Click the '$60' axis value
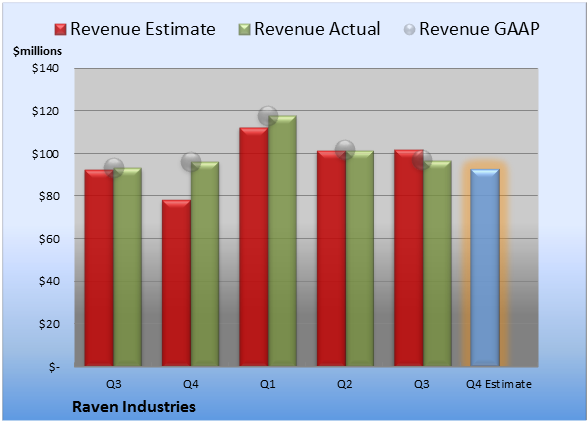This screenshot has height=422, width=588. coord(49,239)
